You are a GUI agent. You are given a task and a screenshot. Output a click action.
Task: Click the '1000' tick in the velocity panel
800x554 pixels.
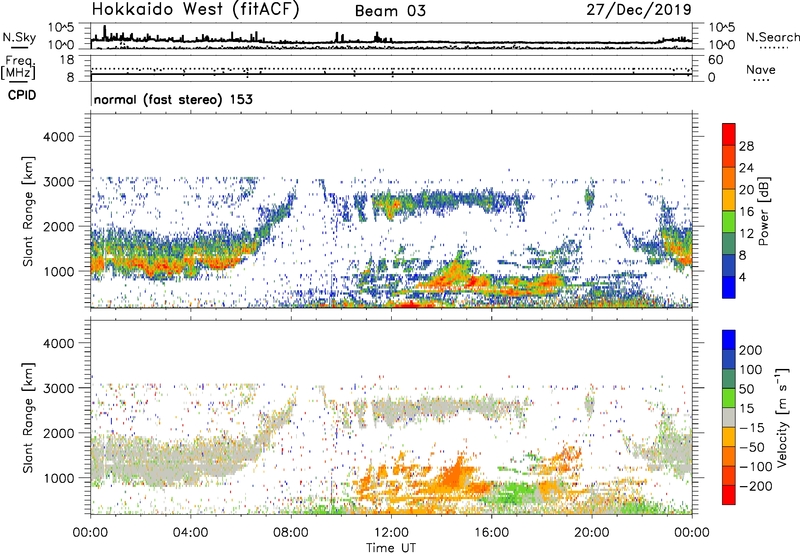[x=58, y=478]
